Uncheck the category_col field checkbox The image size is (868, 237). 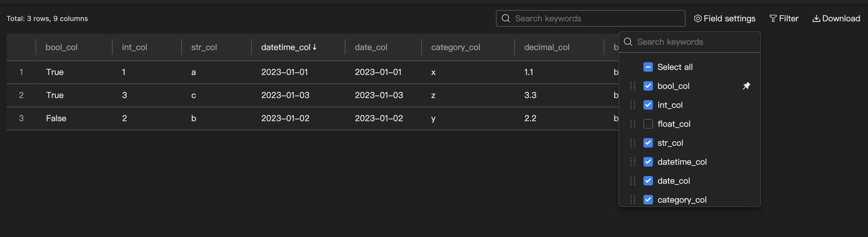point(648,200)
